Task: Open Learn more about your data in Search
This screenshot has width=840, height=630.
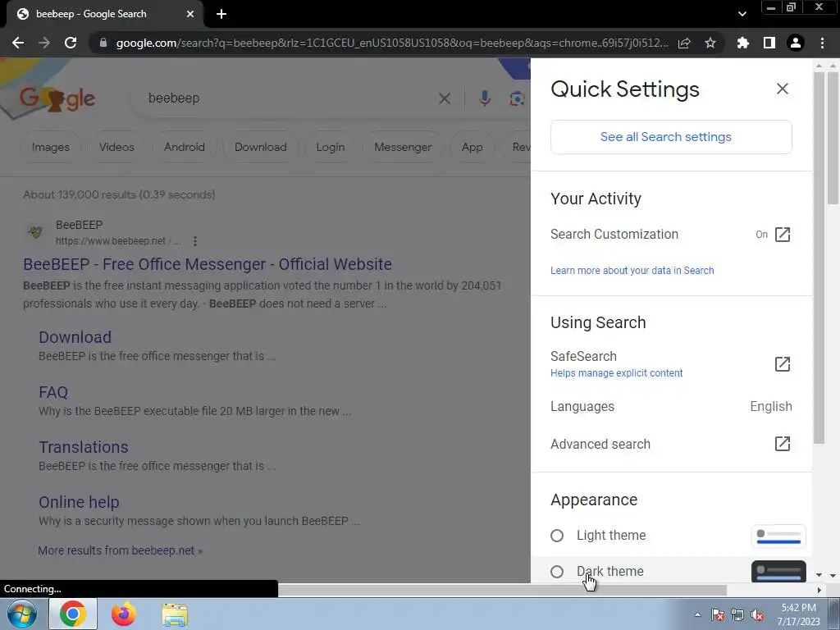Action: point(632,271)
